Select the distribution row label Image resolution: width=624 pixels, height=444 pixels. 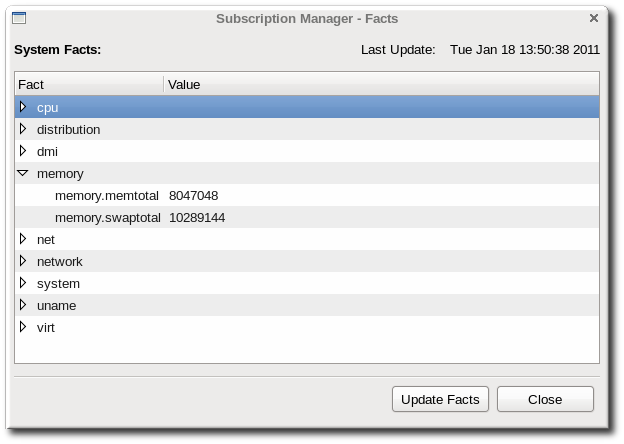(x=68, y=130)
